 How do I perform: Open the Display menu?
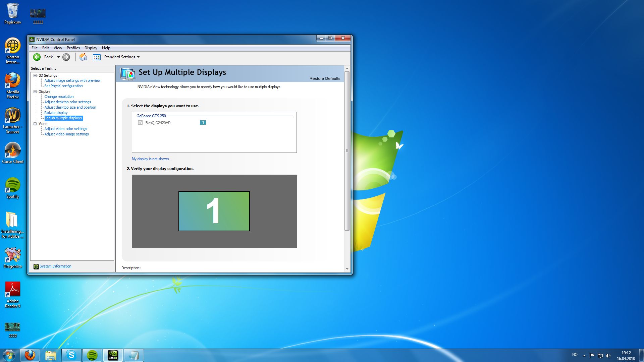(x=91, y=48)
